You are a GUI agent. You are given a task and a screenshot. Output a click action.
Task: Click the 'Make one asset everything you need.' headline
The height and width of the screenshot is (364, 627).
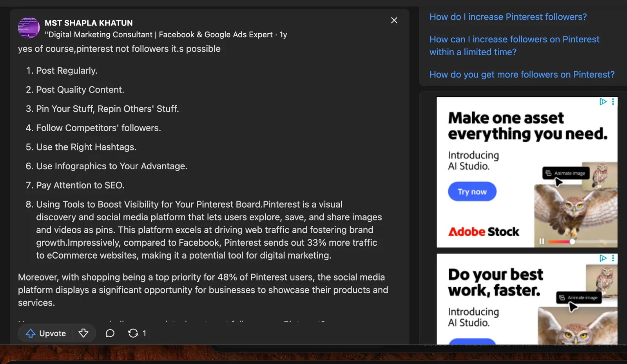[527, 126]
